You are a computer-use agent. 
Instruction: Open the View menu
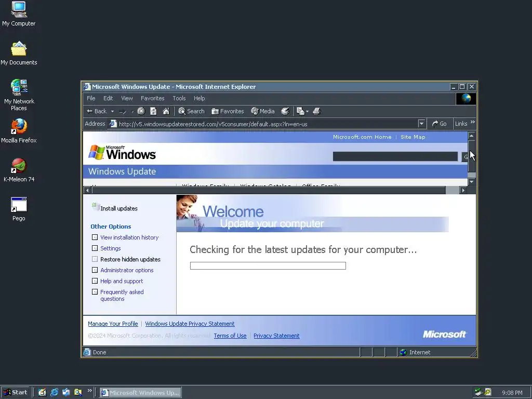pyautogui.click(x=127, y=98)
